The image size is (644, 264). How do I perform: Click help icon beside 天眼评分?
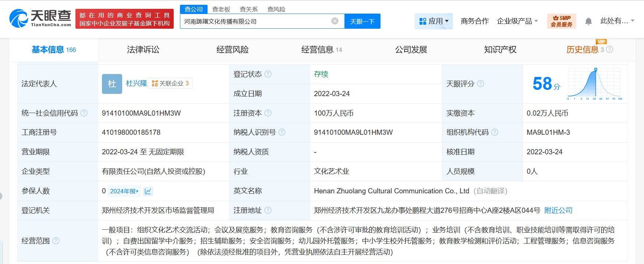tap(480, 84)
